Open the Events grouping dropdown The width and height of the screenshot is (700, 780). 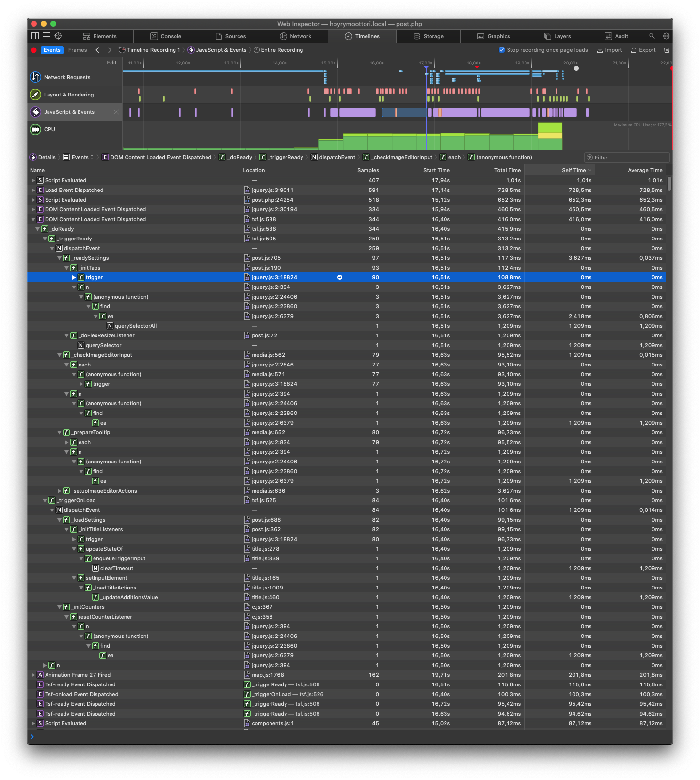tap(79, 157)
